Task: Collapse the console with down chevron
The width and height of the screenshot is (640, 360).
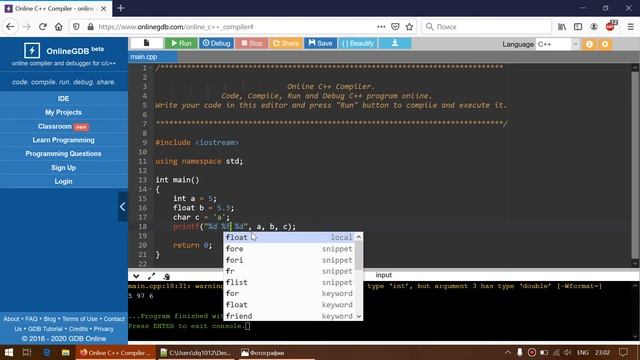Action: tap(136, 276)
